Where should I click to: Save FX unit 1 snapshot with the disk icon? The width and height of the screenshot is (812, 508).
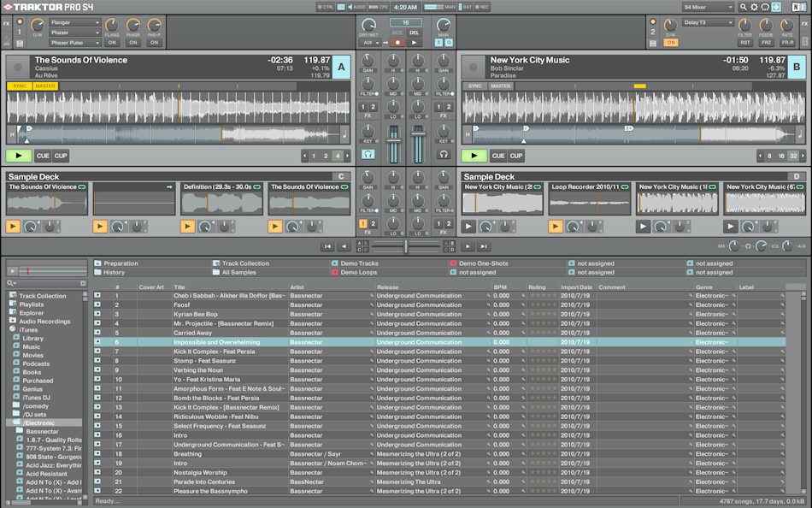(20, 44)
